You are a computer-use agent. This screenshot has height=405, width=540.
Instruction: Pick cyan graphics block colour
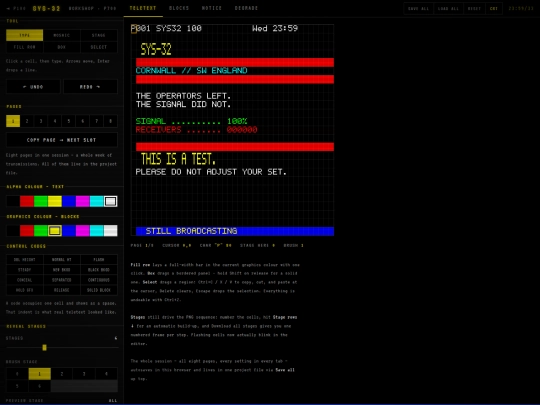[x=97, y=231]
